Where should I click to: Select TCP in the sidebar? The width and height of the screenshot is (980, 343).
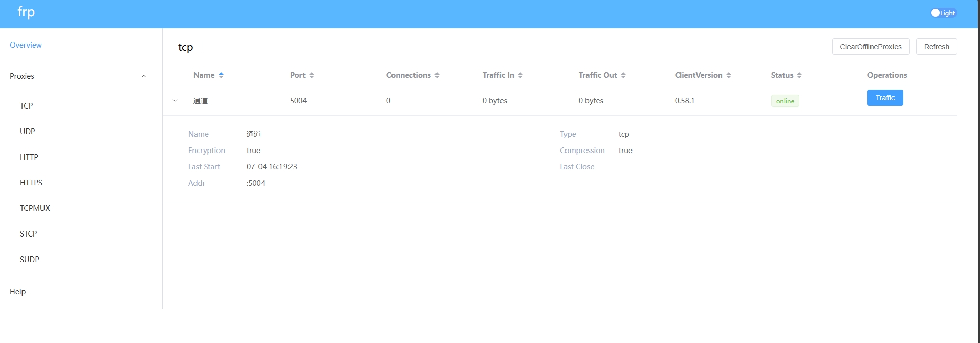(26, 106)
